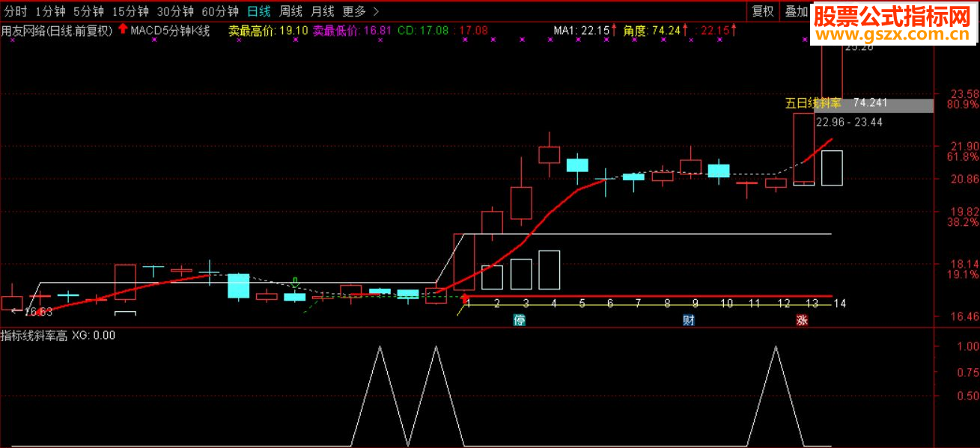Image resolution: width=980 pixels, height=448 pixels.
Task: Click the 19.82 price axis label
Action: (964, 212)
